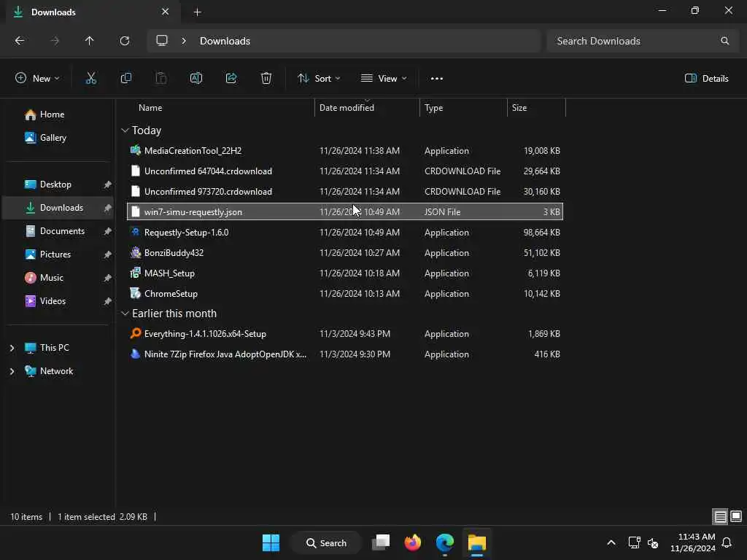Click the Cut scissors icon
The width and height of the screenshot is (747, 560).
click(90, 79)
